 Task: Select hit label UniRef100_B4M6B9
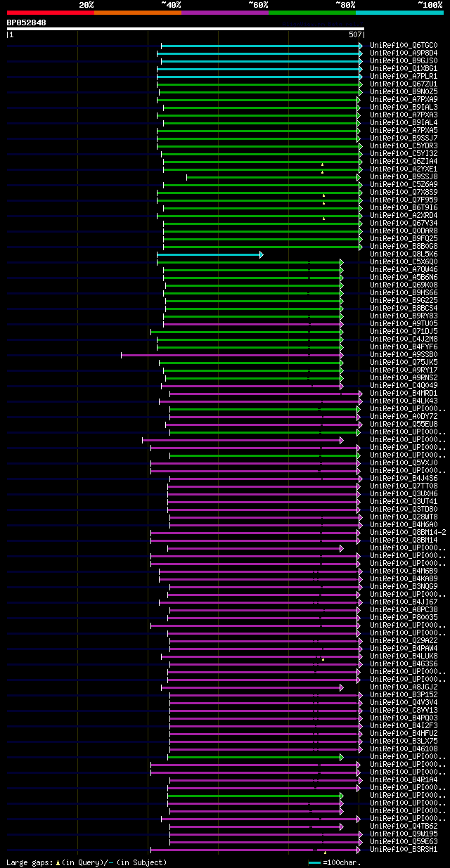click(404, 571)
